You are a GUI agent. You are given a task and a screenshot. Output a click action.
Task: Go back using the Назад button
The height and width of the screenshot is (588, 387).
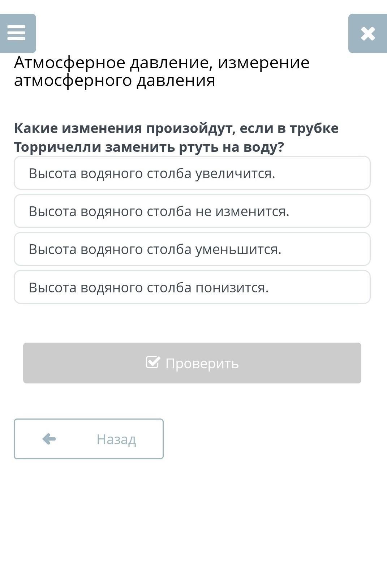(89, 439)
